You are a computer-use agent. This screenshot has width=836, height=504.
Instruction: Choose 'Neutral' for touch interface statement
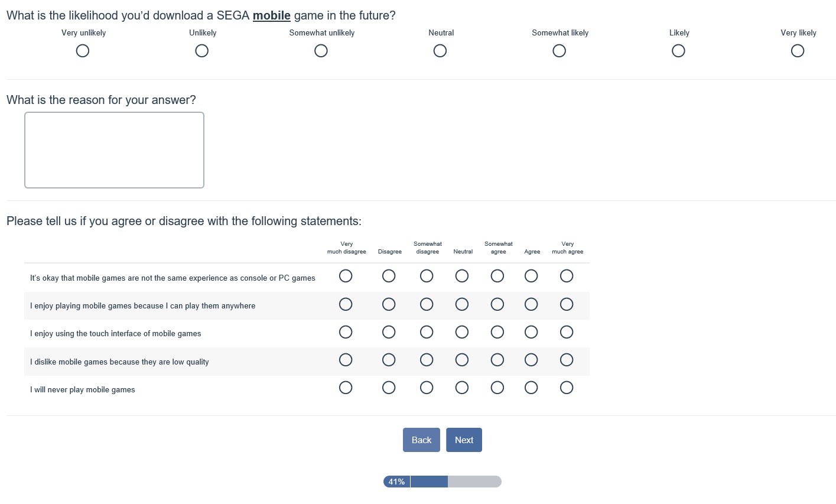(x=462, y=332)
